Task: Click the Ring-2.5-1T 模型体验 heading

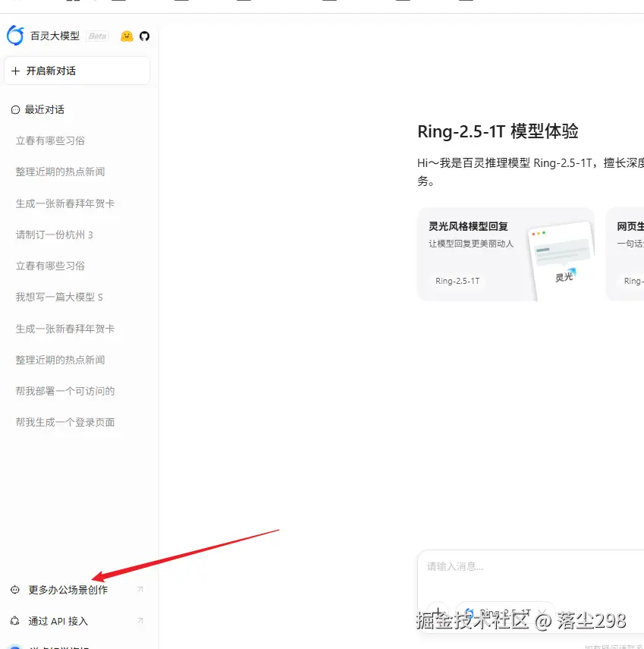Action: [498, 131]
